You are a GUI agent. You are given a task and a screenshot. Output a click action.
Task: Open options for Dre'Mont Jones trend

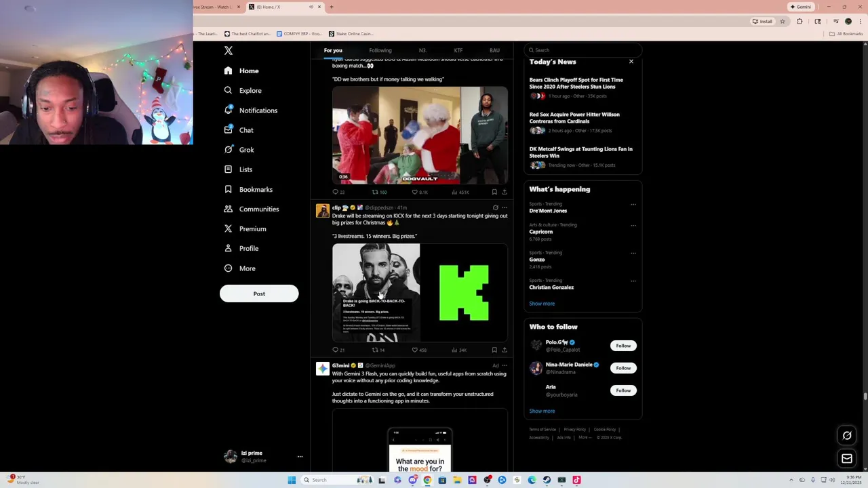[x=633, y=204]
